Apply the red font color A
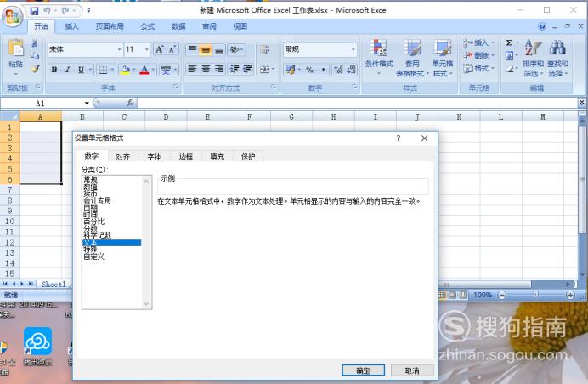The image size is (588, 384). click(x=144, y=70)
